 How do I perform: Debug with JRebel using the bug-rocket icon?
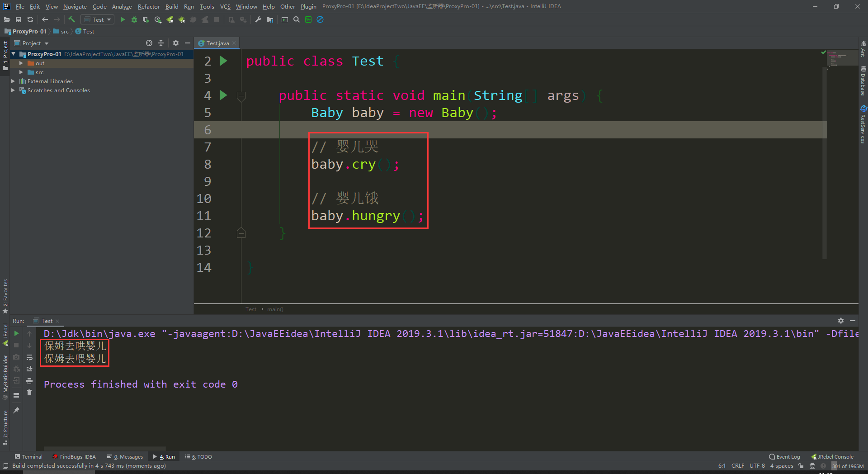click(x=182, y=19)
